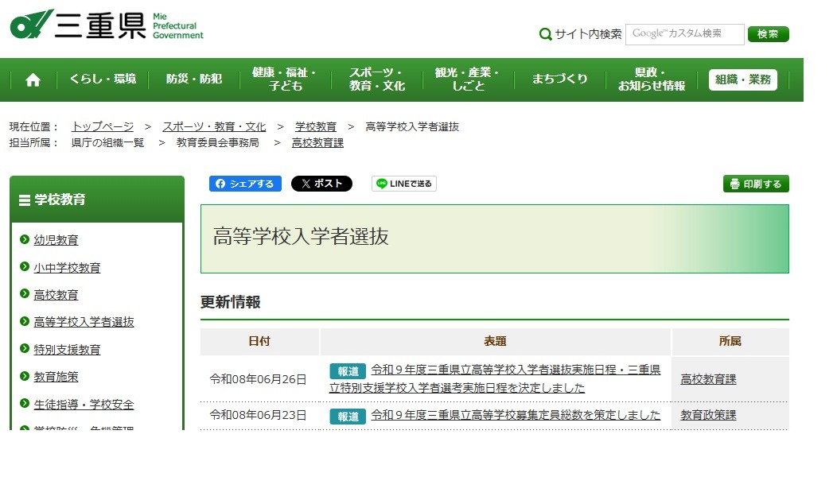Click arrow bullet beside 教育施策

[x=24, y=375]
